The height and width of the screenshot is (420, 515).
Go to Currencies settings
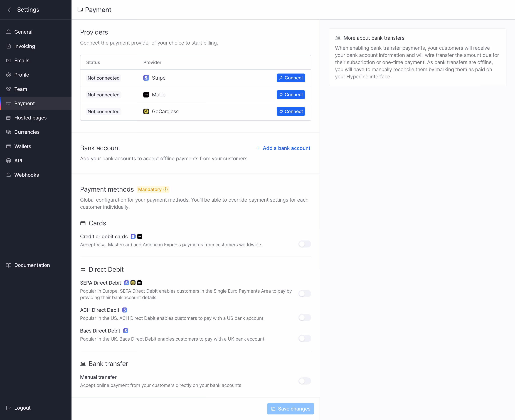36,132
